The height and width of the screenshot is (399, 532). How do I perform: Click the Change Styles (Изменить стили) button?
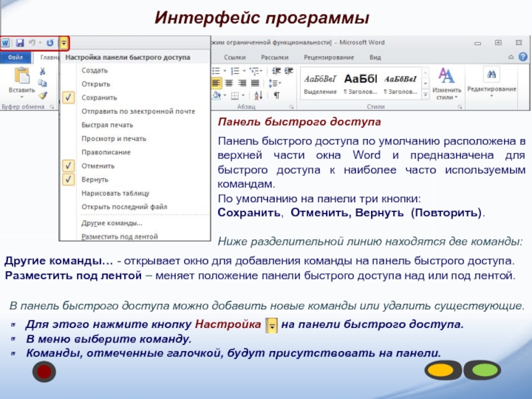[x=446, y=83]
